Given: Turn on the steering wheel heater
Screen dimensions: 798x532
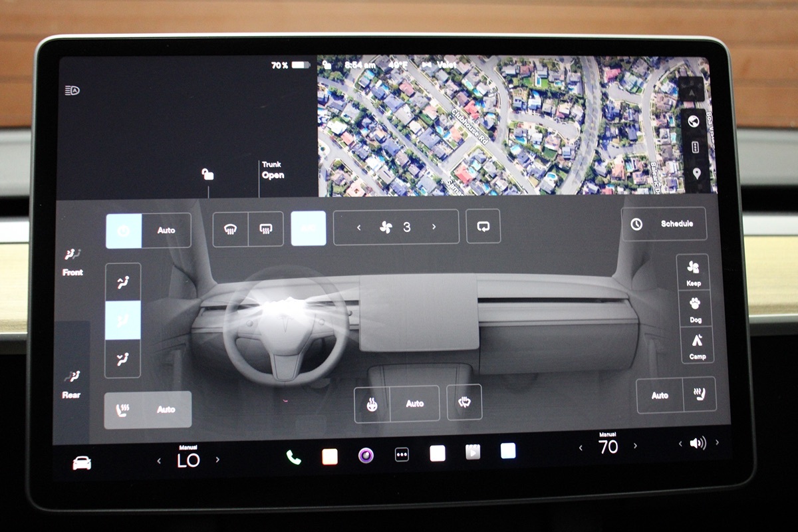Looking at the screenshot, I should 372,404.
